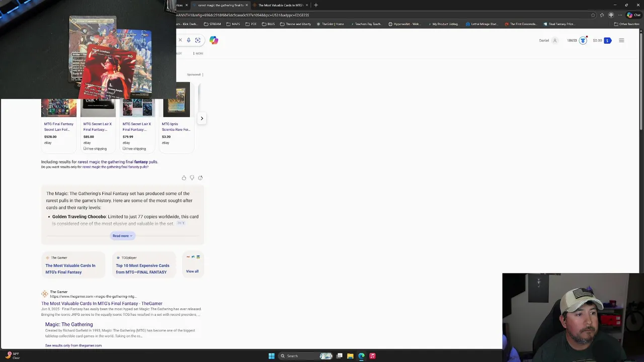The width and height of the screenshot is (644, 362).
Task: Search only for 'fanasty' original spelling
Action: tap(115, 167)
